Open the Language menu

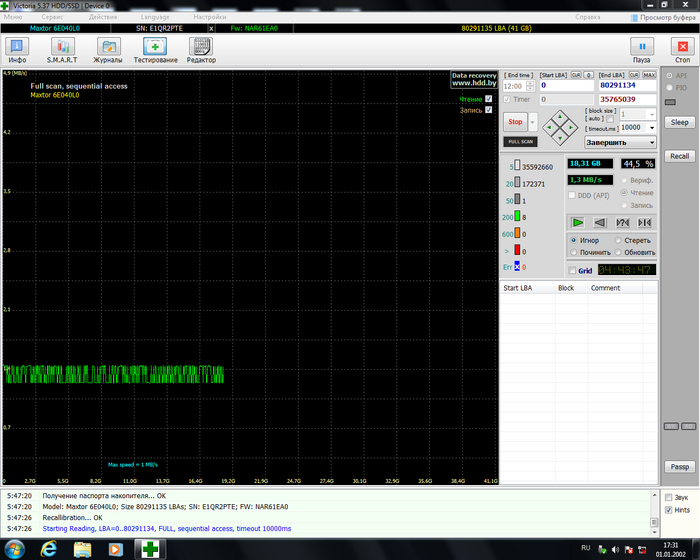[155, 17]
